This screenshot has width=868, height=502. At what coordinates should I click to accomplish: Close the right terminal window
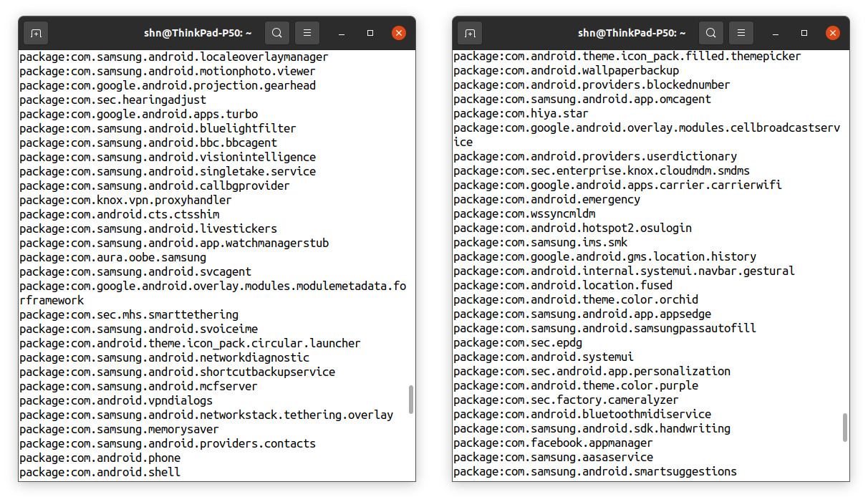833,33
